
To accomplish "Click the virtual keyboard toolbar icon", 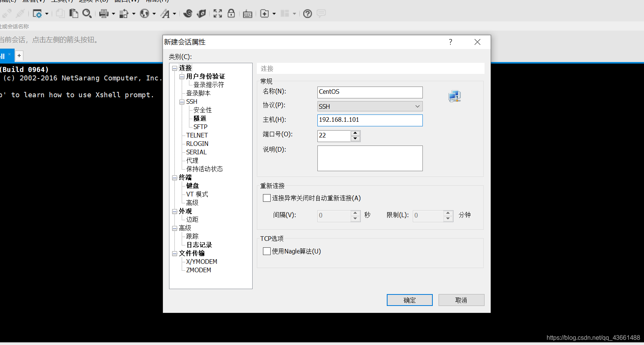I will coord(248,14).
